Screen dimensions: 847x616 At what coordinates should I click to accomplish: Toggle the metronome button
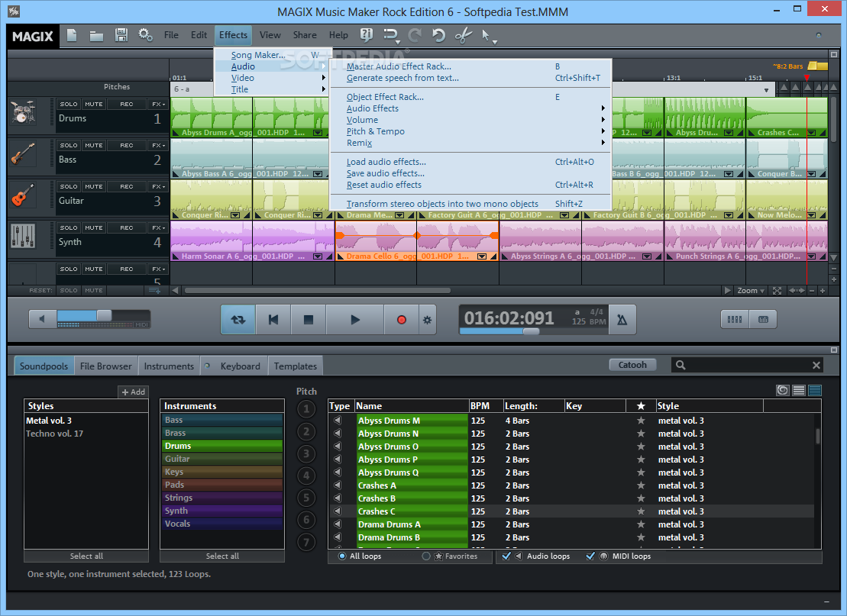[622, 320]
